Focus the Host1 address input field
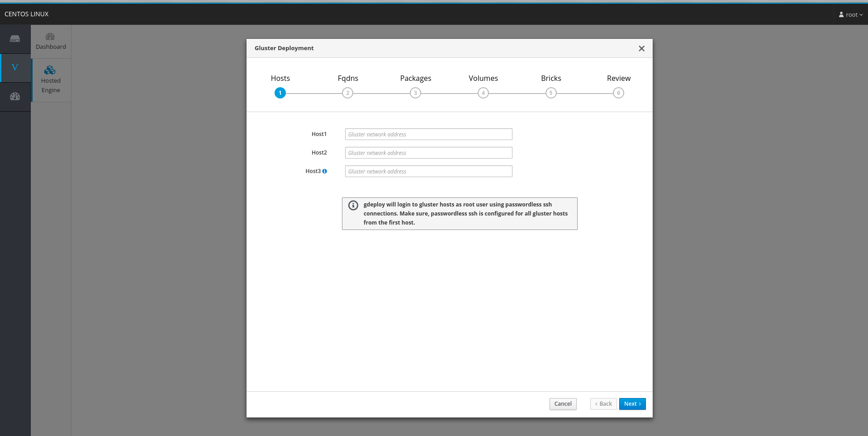868x436 pixels. click(428, 134)
